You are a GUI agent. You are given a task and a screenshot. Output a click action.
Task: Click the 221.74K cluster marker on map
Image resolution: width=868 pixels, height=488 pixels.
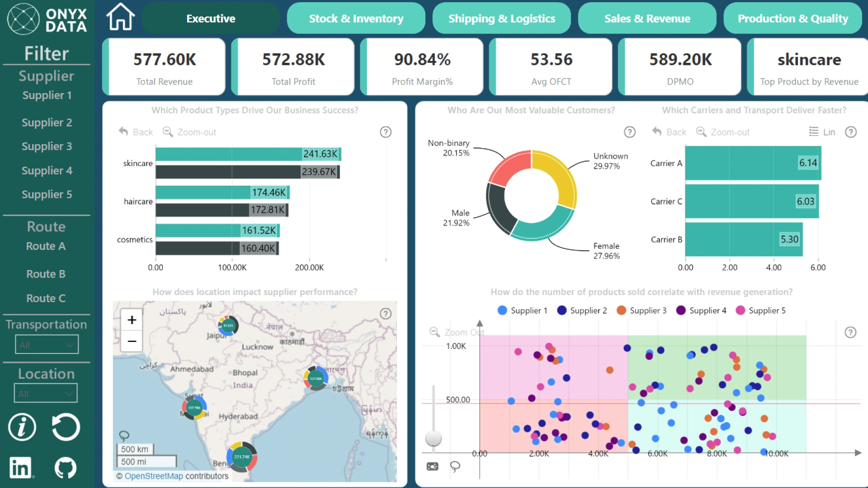click(x=242, y=457)
